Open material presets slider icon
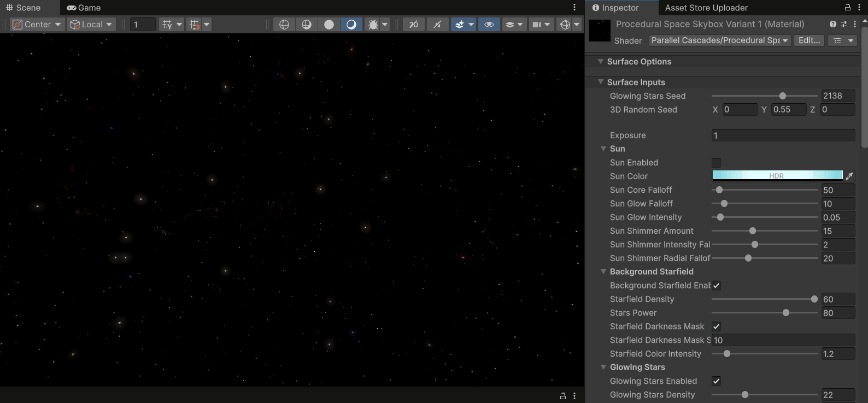Image resolution: width=868 pixels, height=403 pixels. [x=843, y=24]
